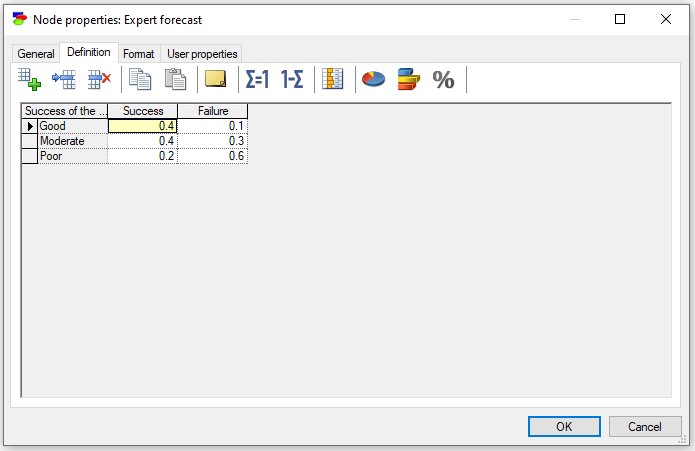Maximize the Node properties window

click(620, 19)
